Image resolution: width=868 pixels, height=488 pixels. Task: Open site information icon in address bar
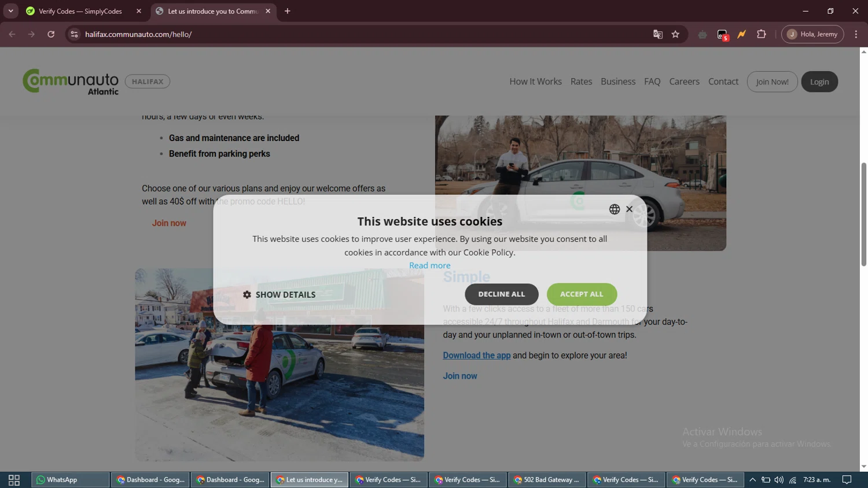[x=74, y=34]
